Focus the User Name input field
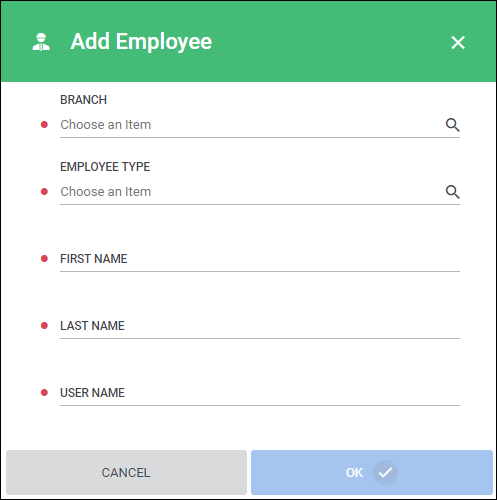The height and width of the screenshot is (500, 497). 260,393
